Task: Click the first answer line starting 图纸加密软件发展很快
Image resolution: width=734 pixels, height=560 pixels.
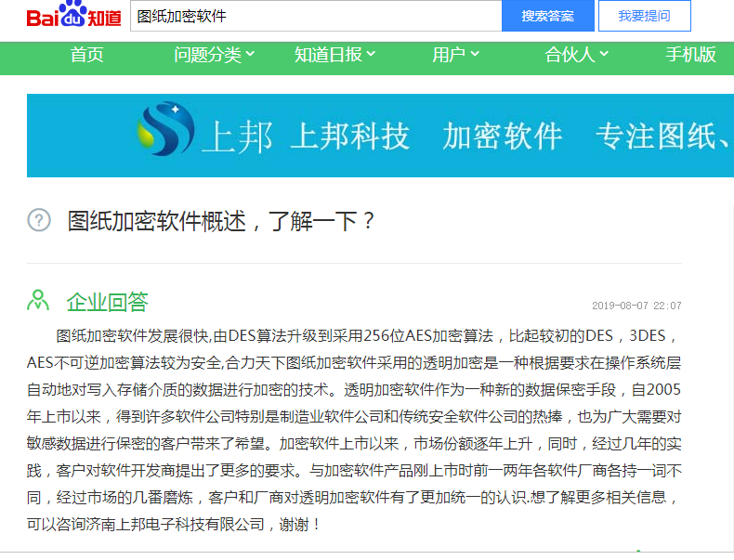Action: coord(367,336)
